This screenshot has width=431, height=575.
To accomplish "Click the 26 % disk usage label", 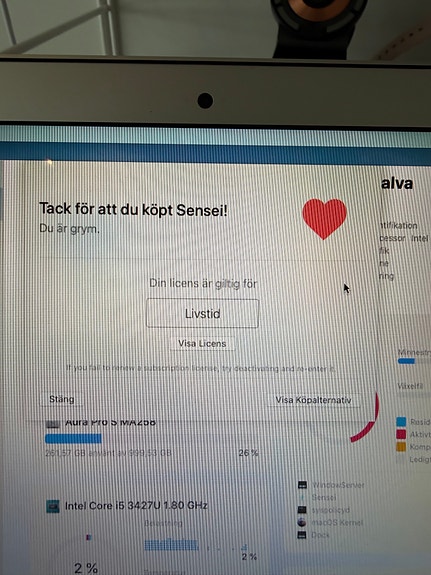I will coord(248,453).
